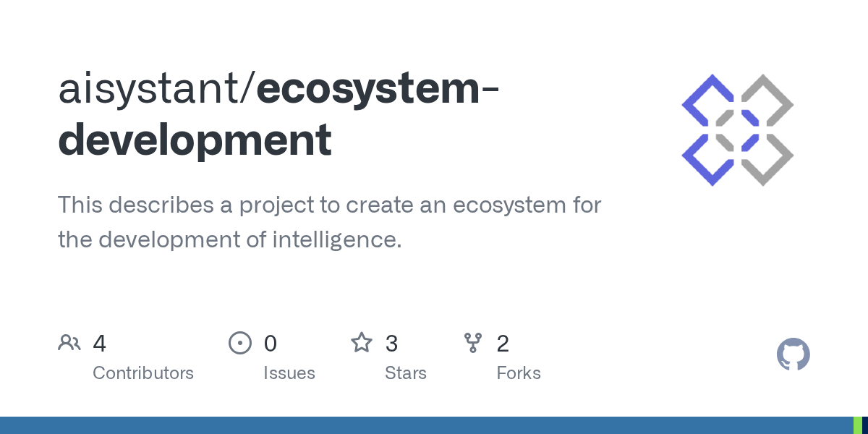Click the issues count 0
The image size is (868, 434).
tap(271, 344)
